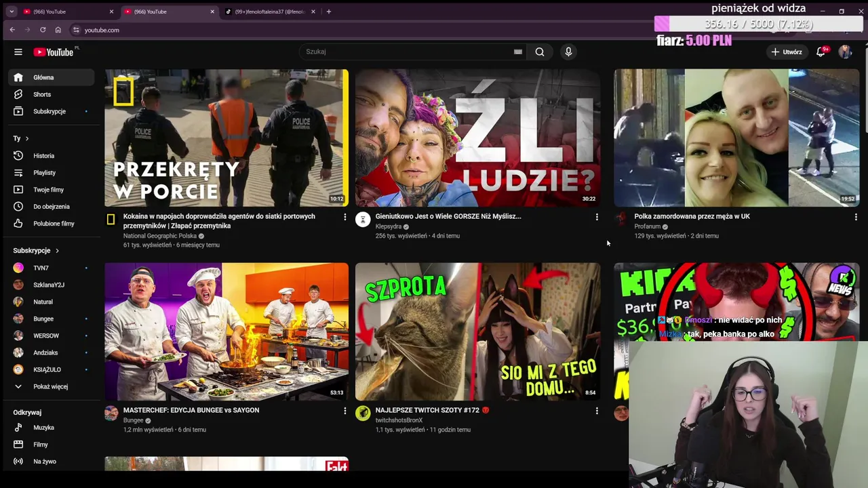Image resolution: width=868 pixels, height=488 pixels.
Task: Open options menu for Polka zamordowana video
Action: (x=856, y=217)
